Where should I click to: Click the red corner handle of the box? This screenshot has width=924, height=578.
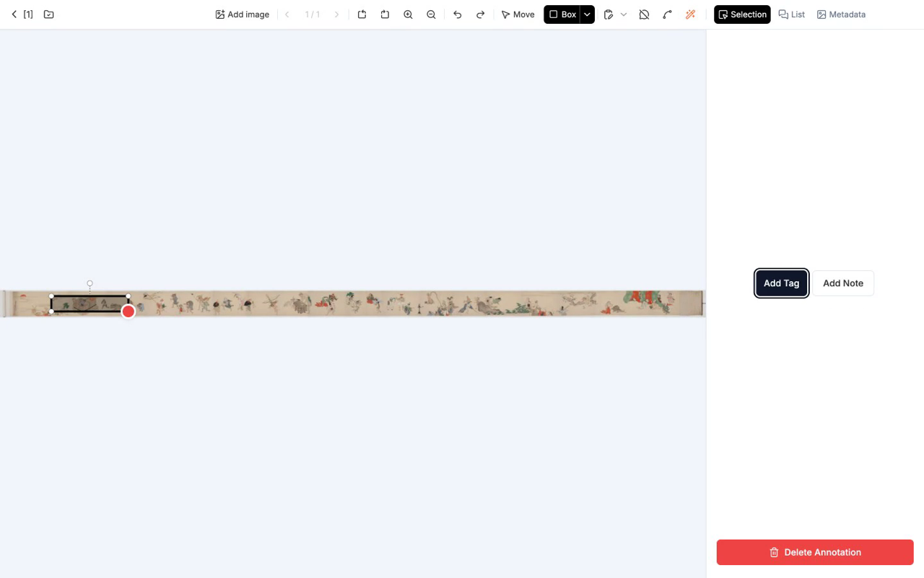coord(128,311)
